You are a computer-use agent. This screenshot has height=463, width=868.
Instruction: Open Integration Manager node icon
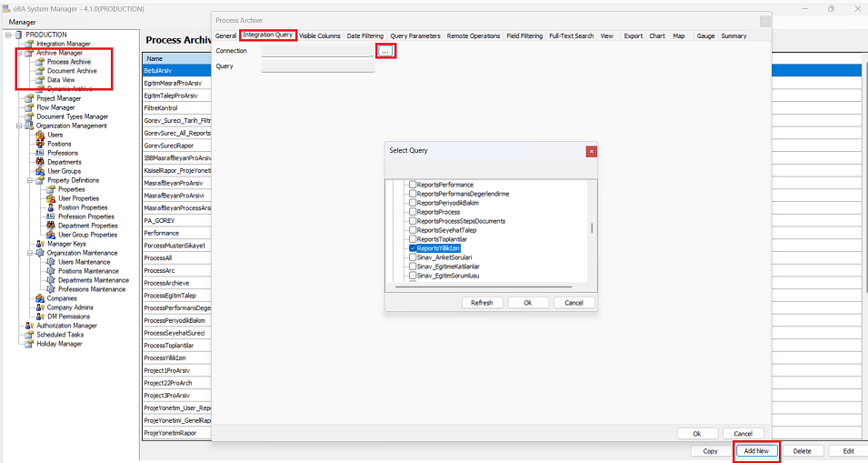click(x=30, y=44)
